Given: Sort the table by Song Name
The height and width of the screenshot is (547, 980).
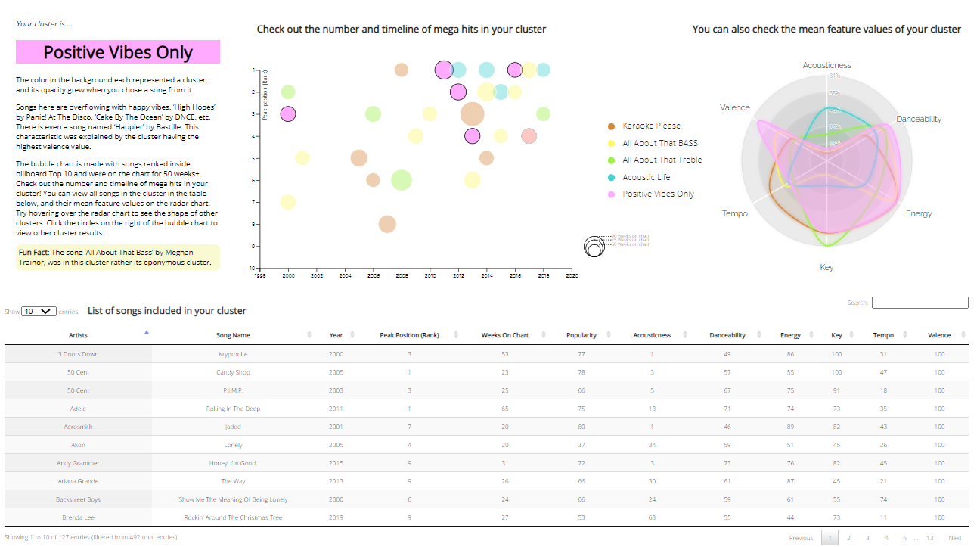Looking at the screenshot, I should (x=233, y=335).
